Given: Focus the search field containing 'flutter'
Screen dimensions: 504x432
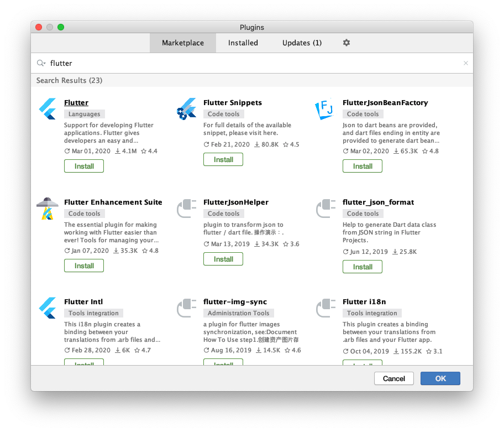Looking at the screenshot, I should [252, 63].
